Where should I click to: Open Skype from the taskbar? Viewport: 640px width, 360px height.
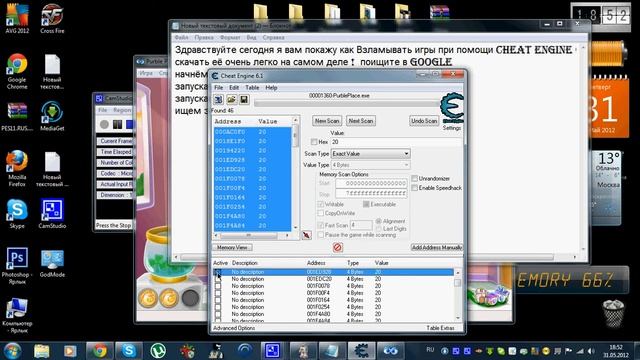click(x=129, y=351)
